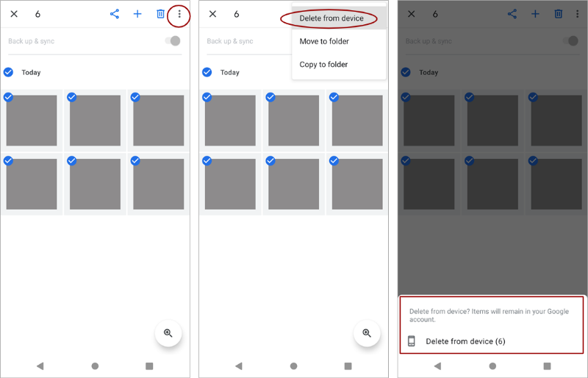
Task: Uncheck first top-row photo checkmark on left screen
Action: point(8,97)
